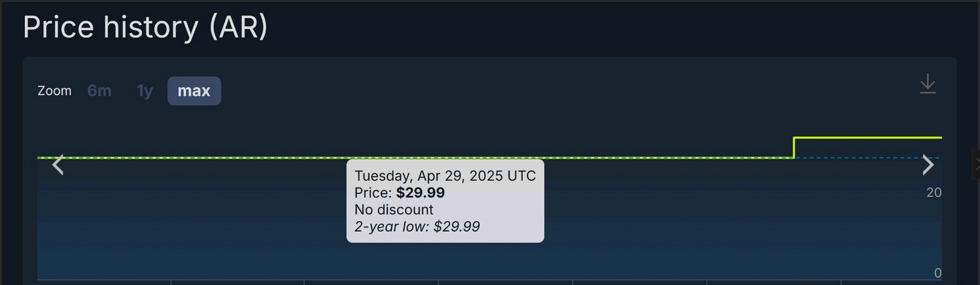Click the blue dashed low-price line
The height and width of the screenshot is (285, 980).
click(x=868, y=158)
